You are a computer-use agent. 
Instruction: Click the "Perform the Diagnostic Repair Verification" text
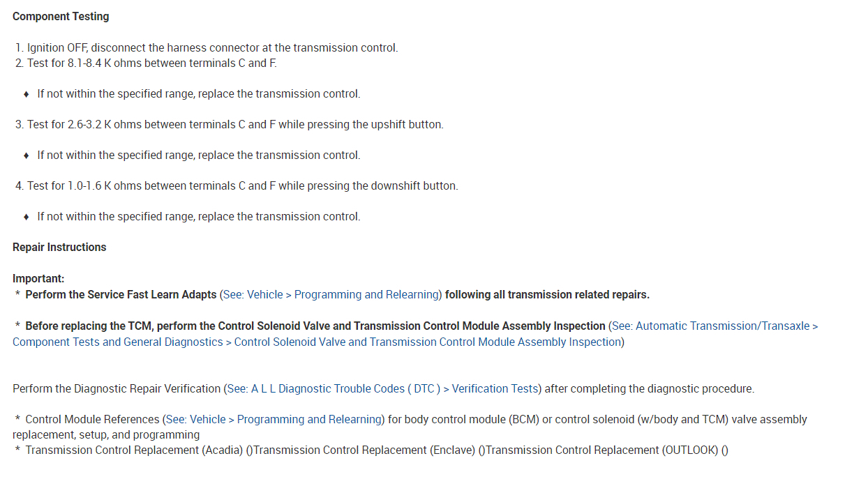click(x=117, y=389)
